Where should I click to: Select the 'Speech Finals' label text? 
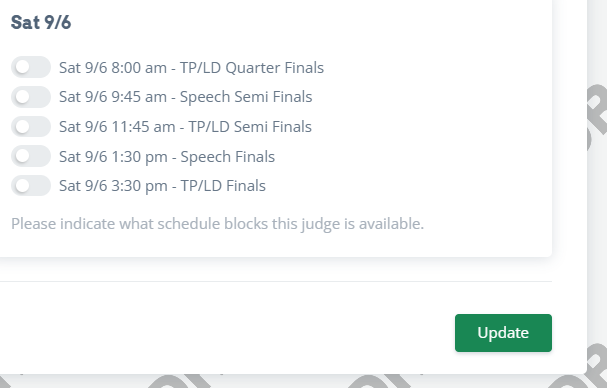[x=228, y=157]
